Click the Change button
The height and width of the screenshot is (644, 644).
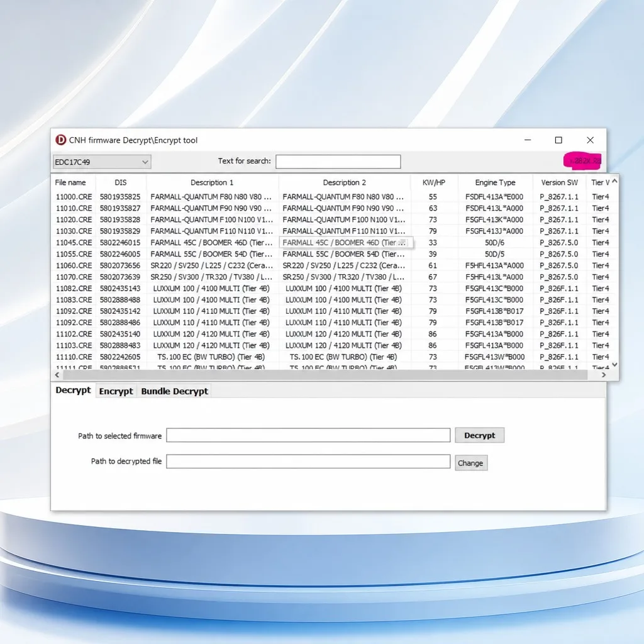pyautogui.click(x=470, y=463)
